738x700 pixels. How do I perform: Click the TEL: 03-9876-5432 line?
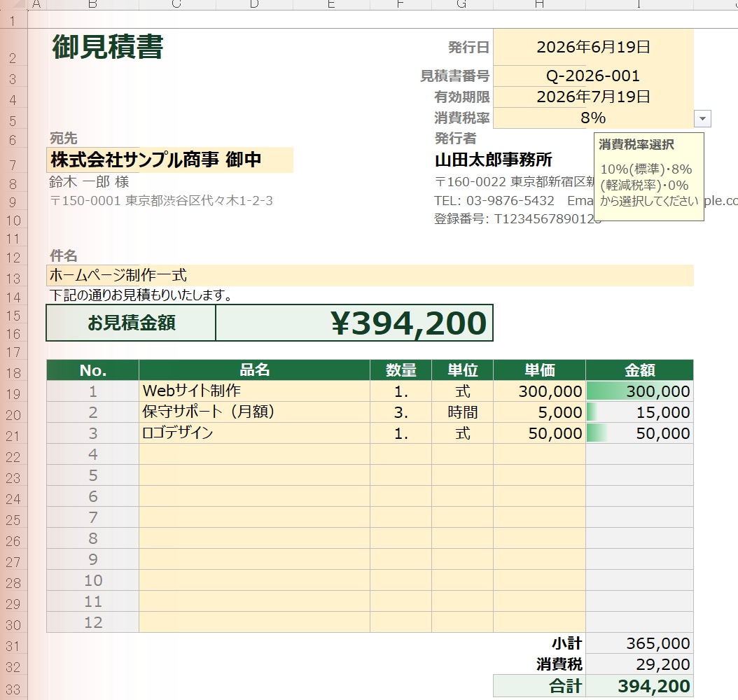click(494, 201)
